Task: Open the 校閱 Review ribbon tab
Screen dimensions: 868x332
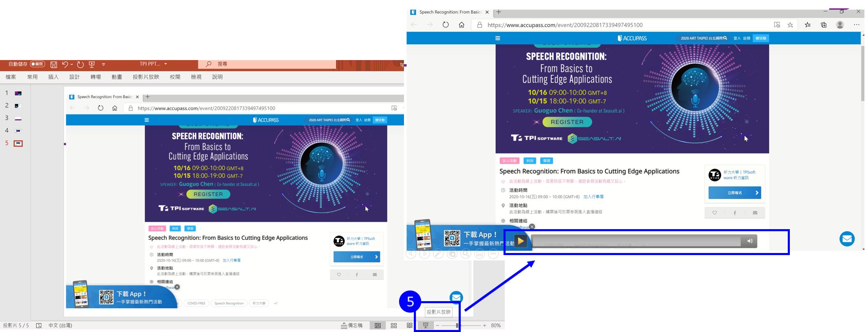Action: tap(175, 77)
